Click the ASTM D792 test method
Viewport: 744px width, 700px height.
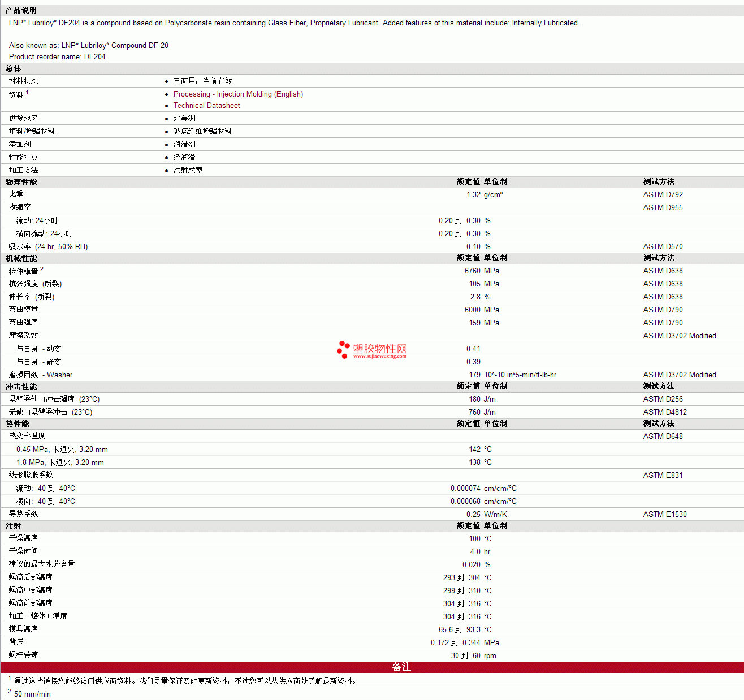663,195
